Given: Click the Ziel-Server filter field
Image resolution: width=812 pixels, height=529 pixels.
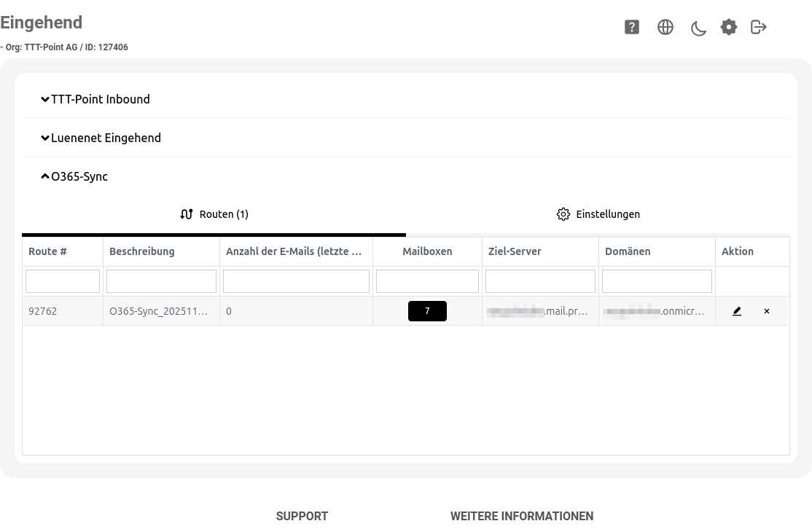Looking at the screenshot, I should [540, 281].
